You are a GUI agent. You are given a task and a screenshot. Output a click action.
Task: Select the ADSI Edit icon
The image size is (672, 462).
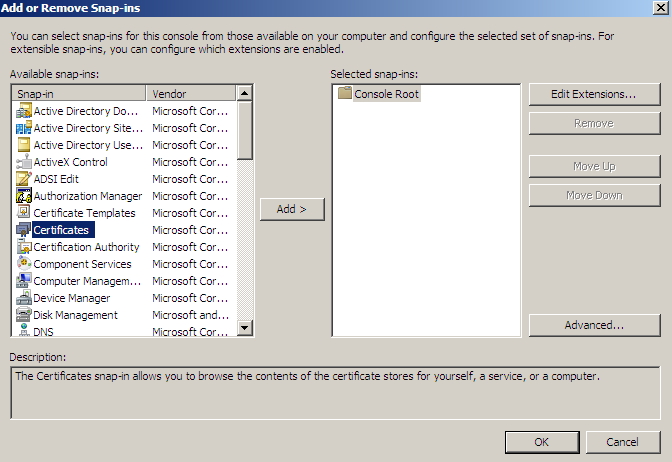click(24, 179)
